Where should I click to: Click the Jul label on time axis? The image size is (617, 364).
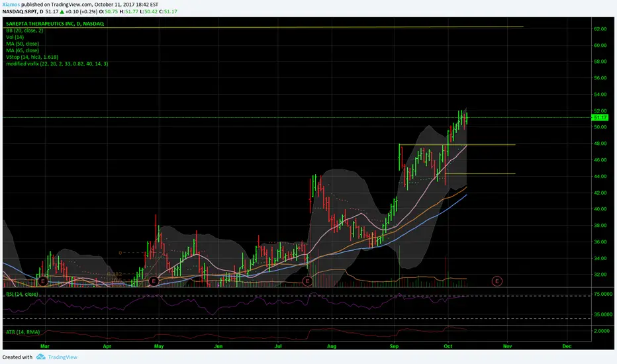[x=278, y=346]
